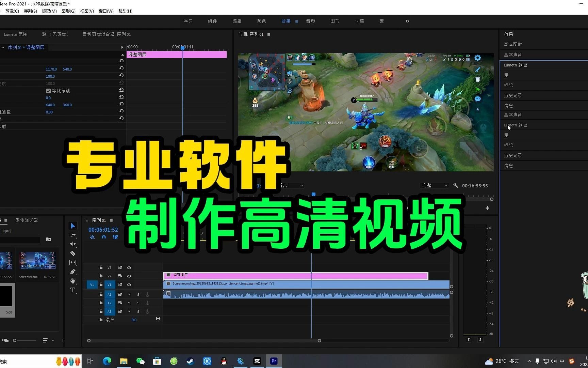
Task: Open Microsoft Edge from taskbar
Action: (107, 361)
